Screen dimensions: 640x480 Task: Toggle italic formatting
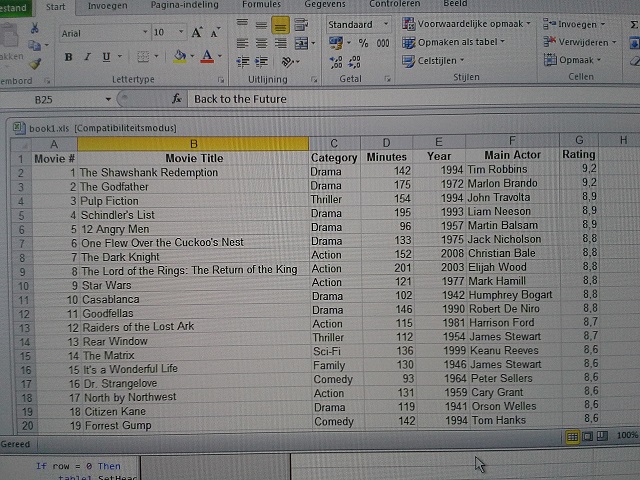click(x=87, y=57)
